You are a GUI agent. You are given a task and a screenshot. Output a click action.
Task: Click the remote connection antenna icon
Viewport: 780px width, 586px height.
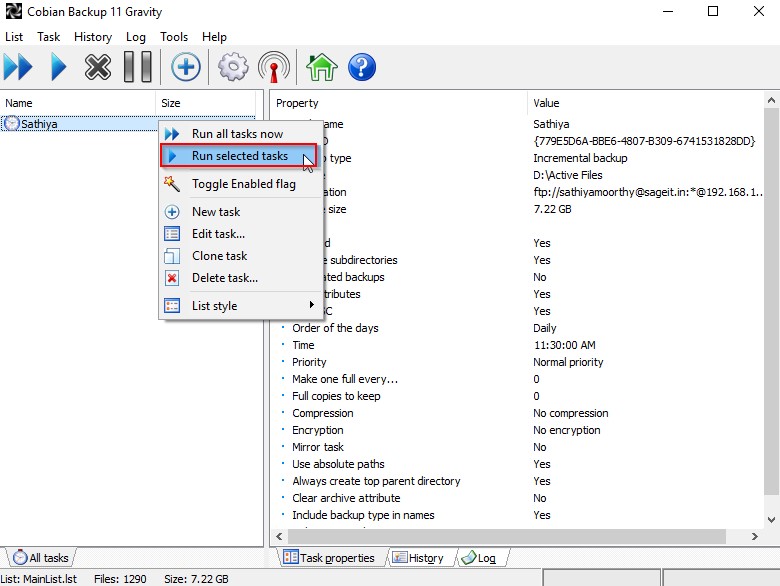pos(273,67)
